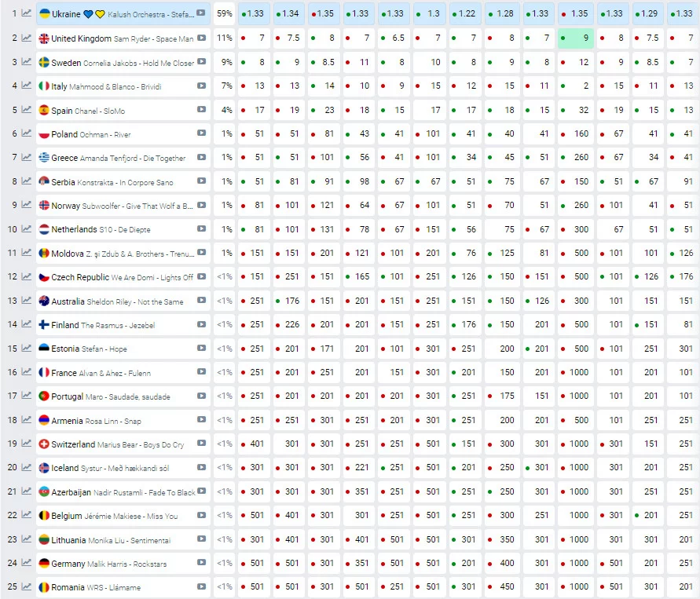Play the video for Greece's Die Together

click(x=201, y=157)
